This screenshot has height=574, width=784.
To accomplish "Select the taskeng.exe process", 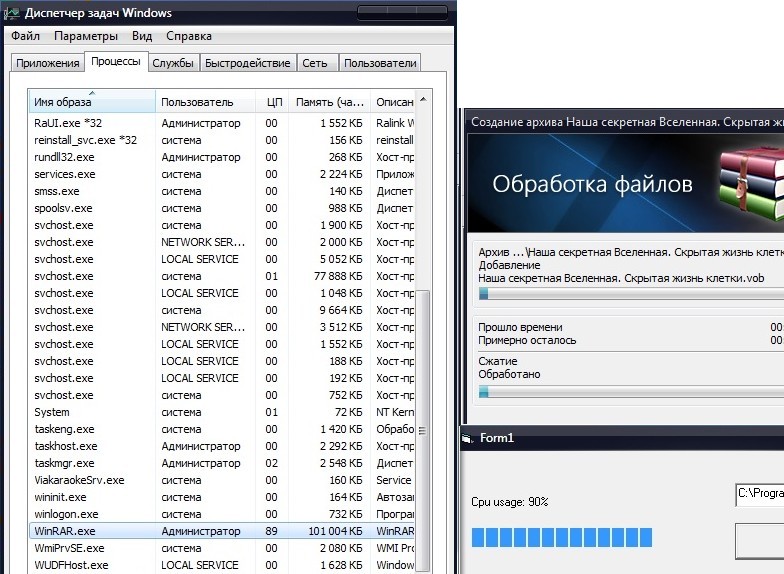I will pos(222,429).
